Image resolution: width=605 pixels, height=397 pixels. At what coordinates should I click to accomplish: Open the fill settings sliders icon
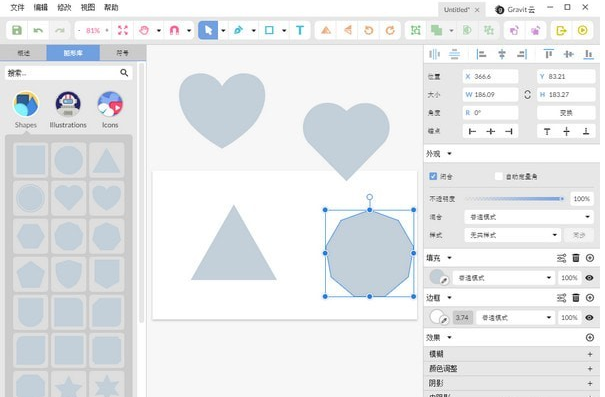(561, 258)
